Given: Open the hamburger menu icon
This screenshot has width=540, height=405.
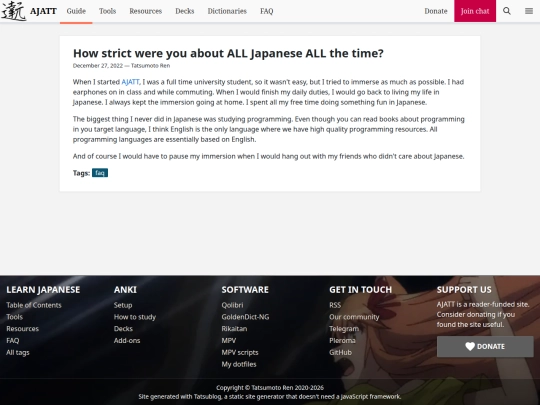Looking at the screenshot, I should point(529,11).
